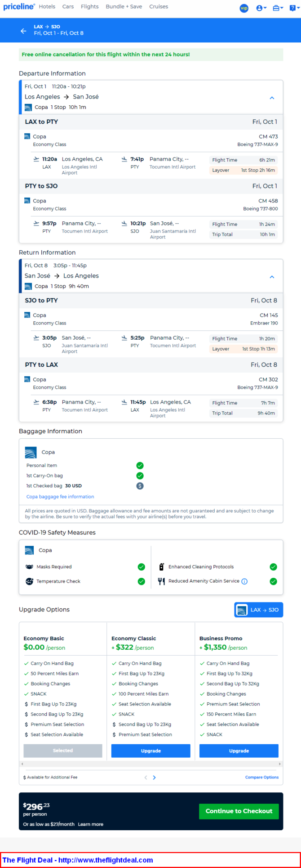Click Trip Total 9h 40m
Image resolution: width=301 pixels, height=868 pixels.
243,413
